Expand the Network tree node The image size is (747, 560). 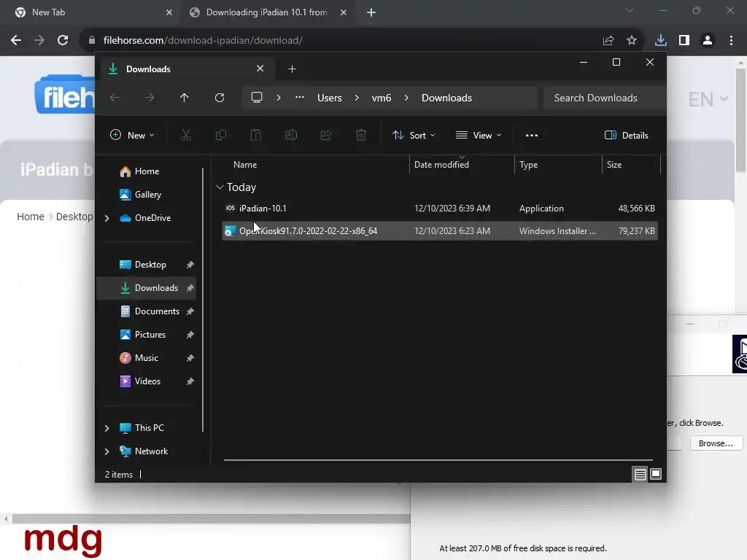[x=107, y=451]
